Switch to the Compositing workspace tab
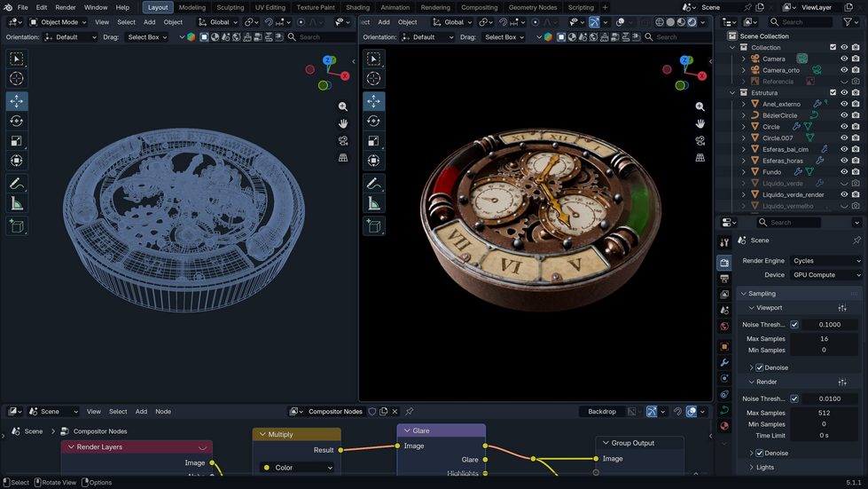This screenshot has height=489, width=868. [480, 7]
